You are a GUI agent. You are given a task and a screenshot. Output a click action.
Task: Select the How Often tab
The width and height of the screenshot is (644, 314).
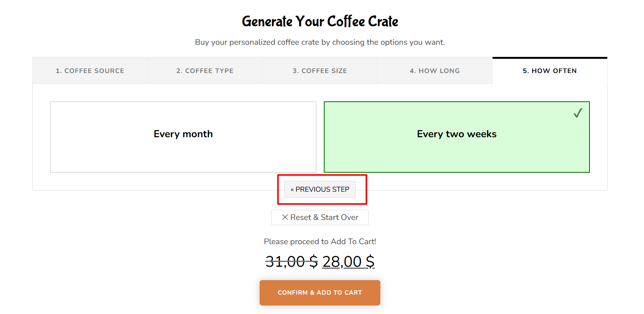tap(550, 71)
